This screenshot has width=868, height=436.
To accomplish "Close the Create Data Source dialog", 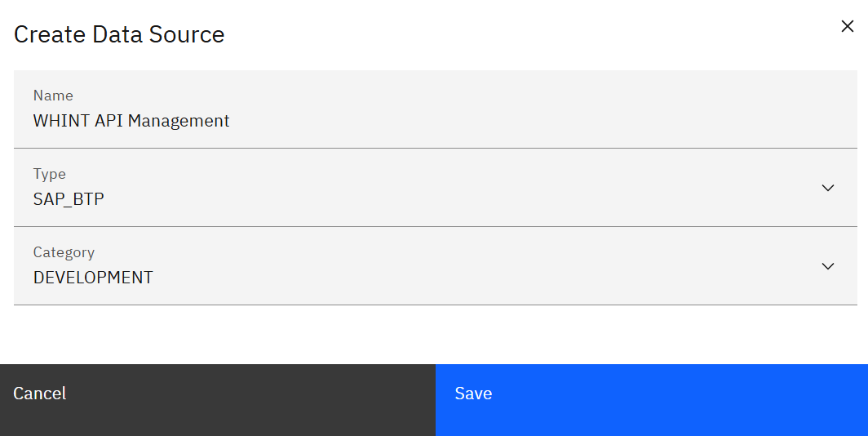I will click(847, 26).
